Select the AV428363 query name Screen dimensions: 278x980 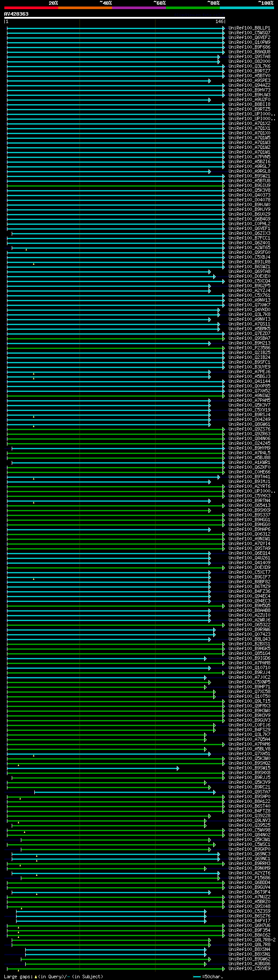[x=17, y=14]
